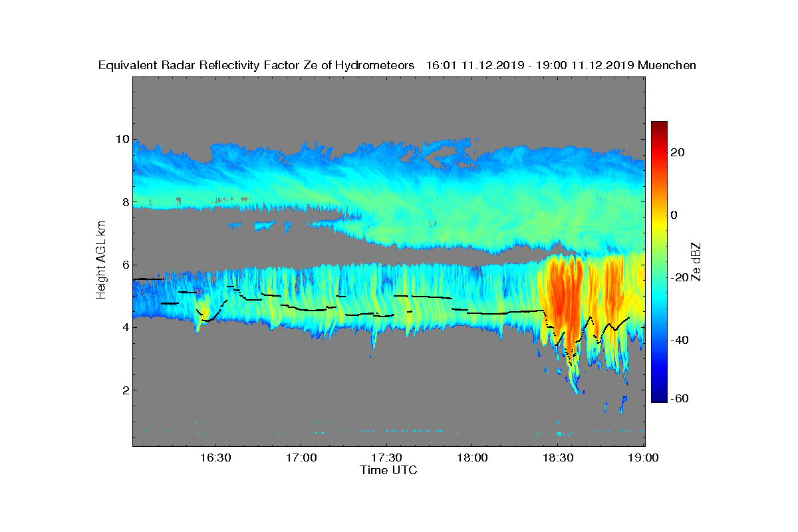Viewport: 798px width, 532px height.
Task: Click the '19:00' time tick label
Action: tap(643, 458)
